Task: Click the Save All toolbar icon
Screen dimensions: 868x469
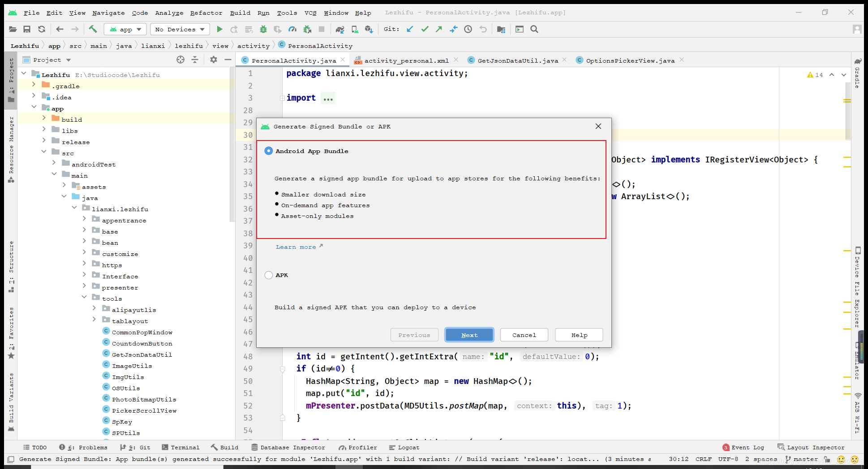Action: (x=27, y=30)
